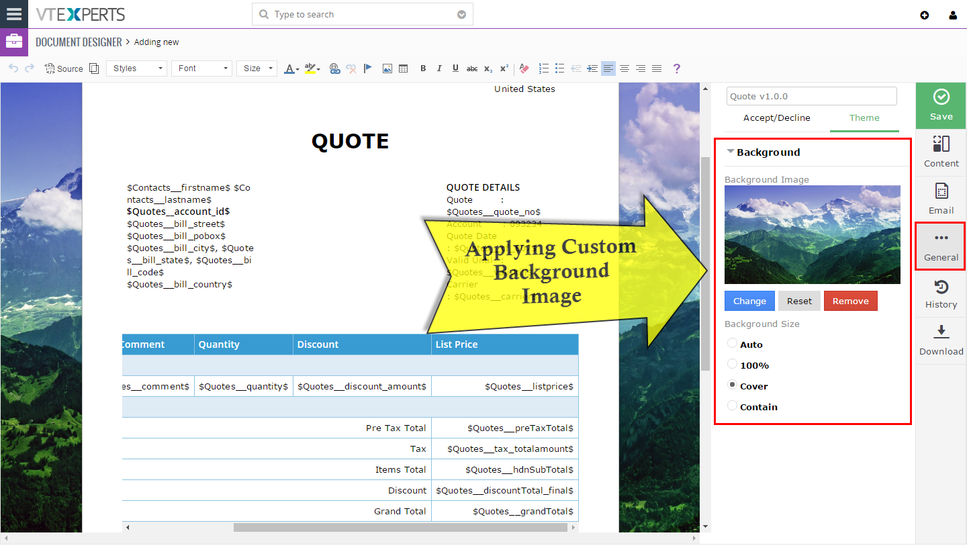
Task: Toggle bold formatting
Action: [423, 68]
